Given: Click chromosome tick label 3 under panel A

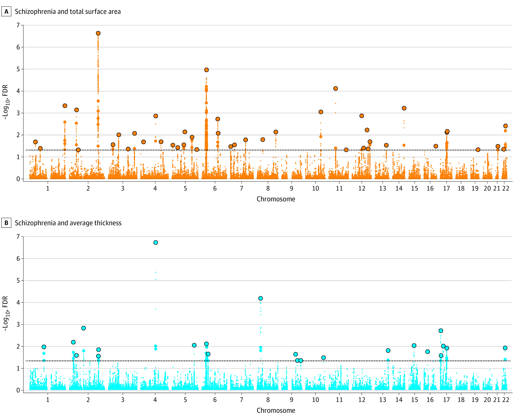Looking at the screenshot, I should pos(123,188).
